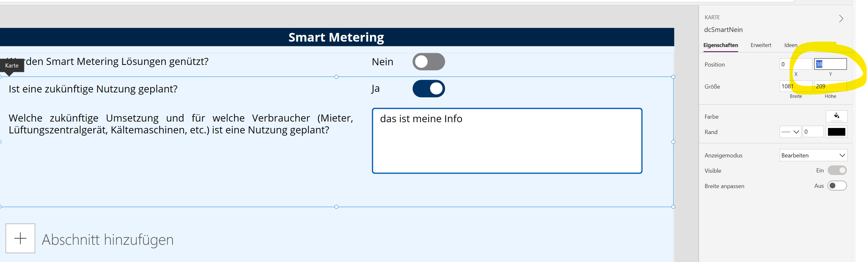Click into the Position X field

(x=796, y=64)
